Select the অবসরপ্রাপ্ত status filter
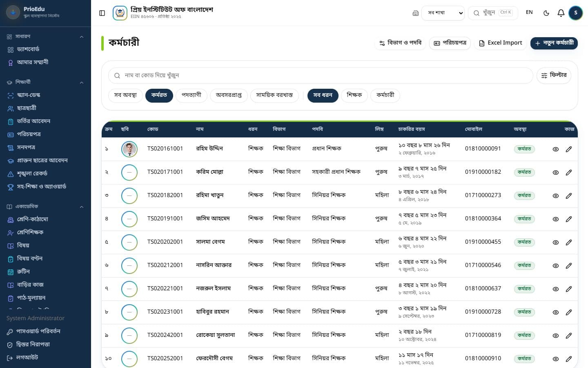This screenshot has width=588, height=368. 229,95
